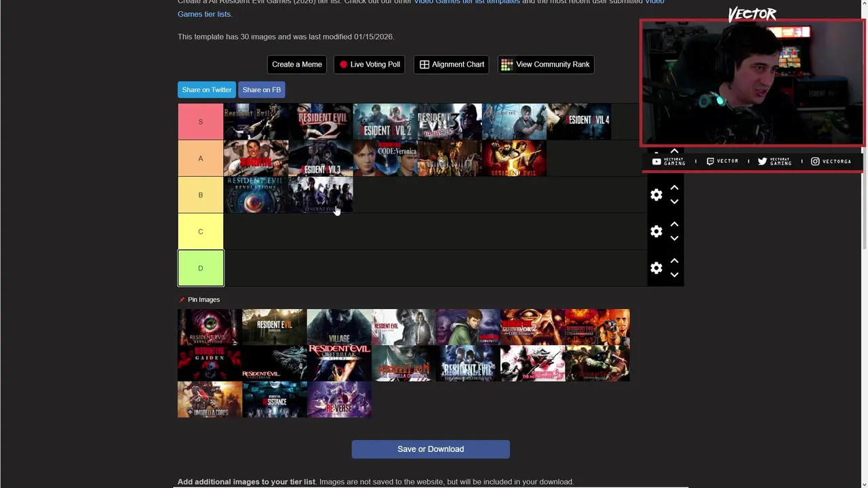This screenshot has height=488, width=868.
Task: Click the Alignment Chart grid icon
Action: [425, 64]
